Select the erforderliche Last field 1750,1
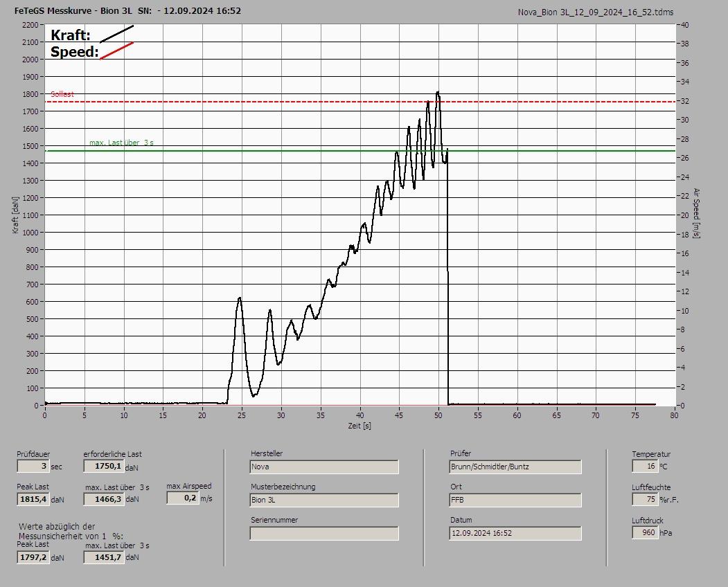The image size is (728, 587). pos(104,466)
